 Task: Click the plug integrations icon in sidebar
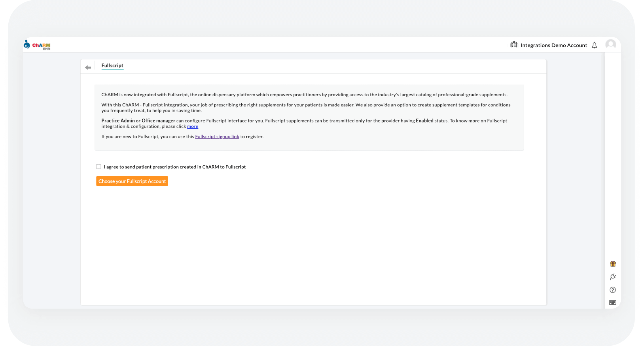pos(613,277)
